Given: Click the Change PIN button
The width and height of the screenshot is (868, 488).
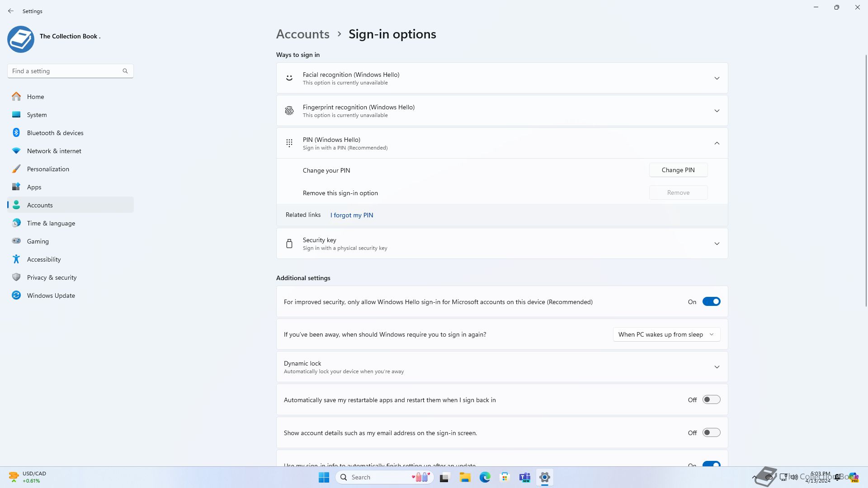Looking at the screenshot, I should coord(678,170).
